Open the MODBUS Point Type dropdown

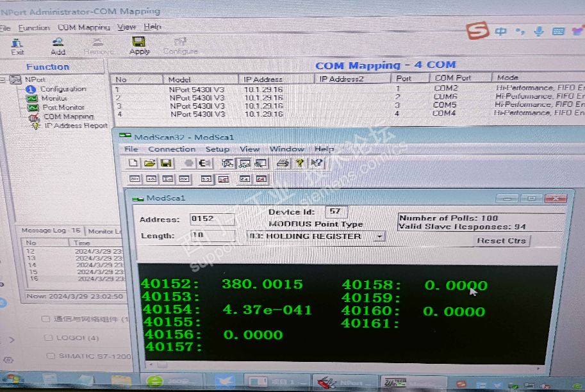point(379,236)
